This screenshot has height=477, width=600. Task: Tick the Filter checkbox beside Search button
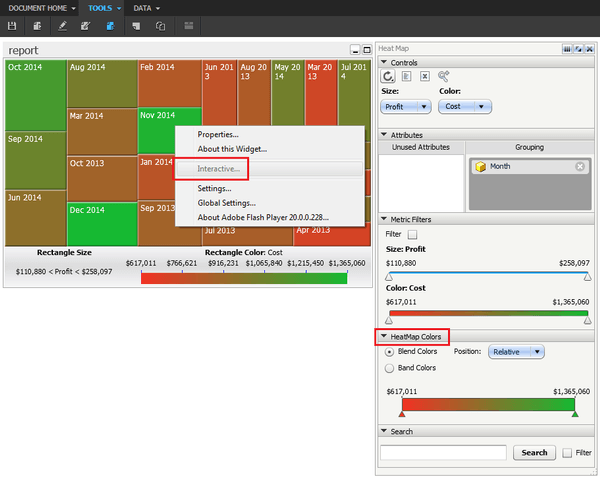[567, 453]
